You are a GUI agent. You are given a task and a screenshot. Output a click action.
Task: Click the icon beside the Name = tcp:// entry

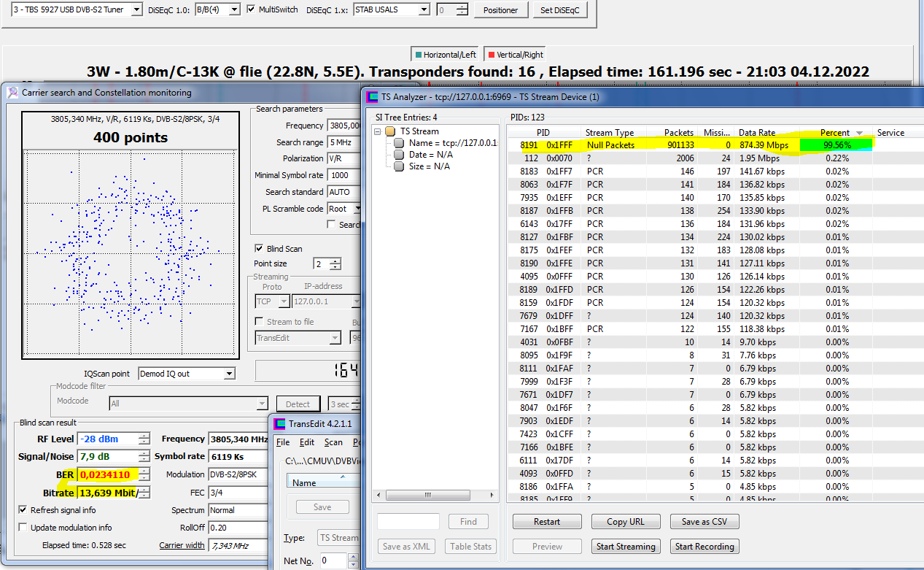click(x=399, y=143)
